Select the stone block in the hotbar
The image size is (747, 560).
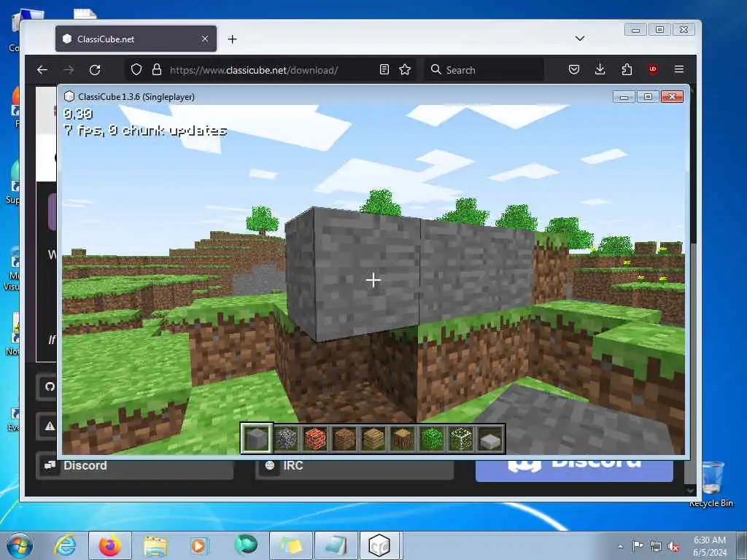(256, 438)
